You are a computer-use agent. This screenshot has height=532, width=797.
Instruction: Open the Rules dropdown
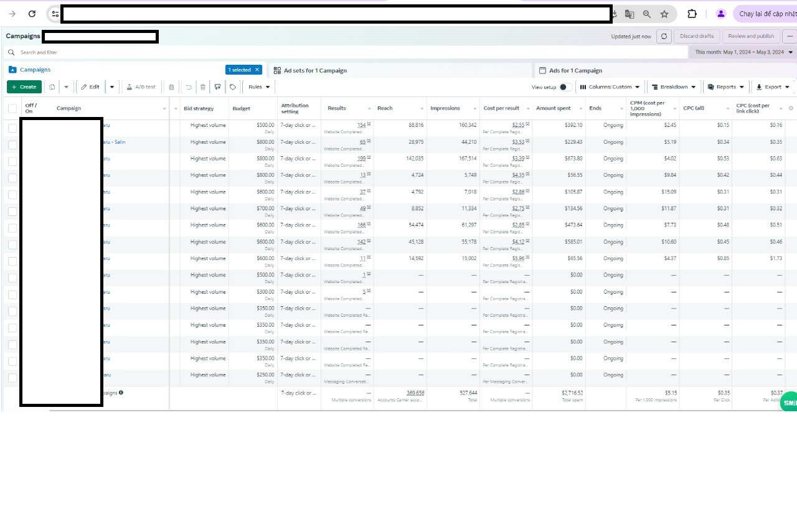coord(259,87)
